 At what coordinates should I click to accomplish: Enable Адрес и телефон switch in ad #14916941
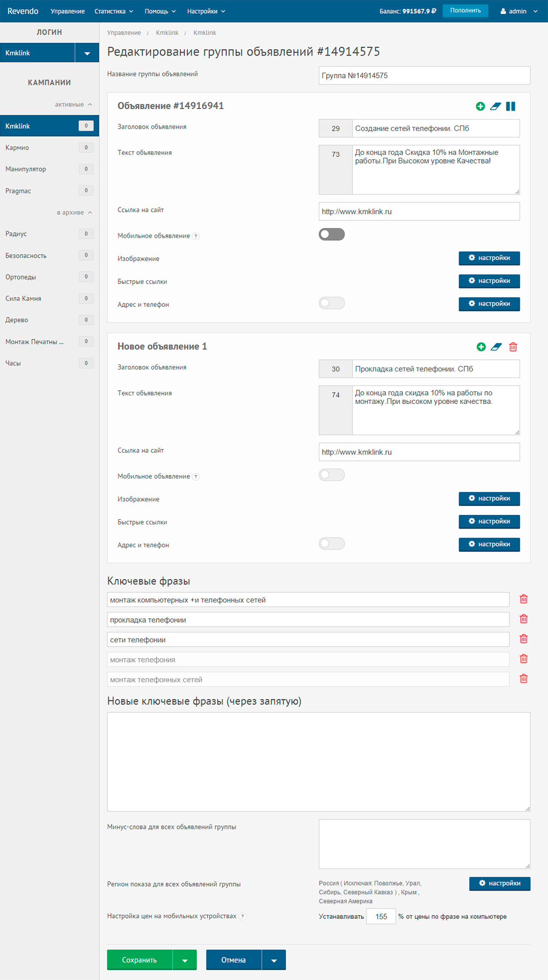pyautogui.click(x=332, y=303)
